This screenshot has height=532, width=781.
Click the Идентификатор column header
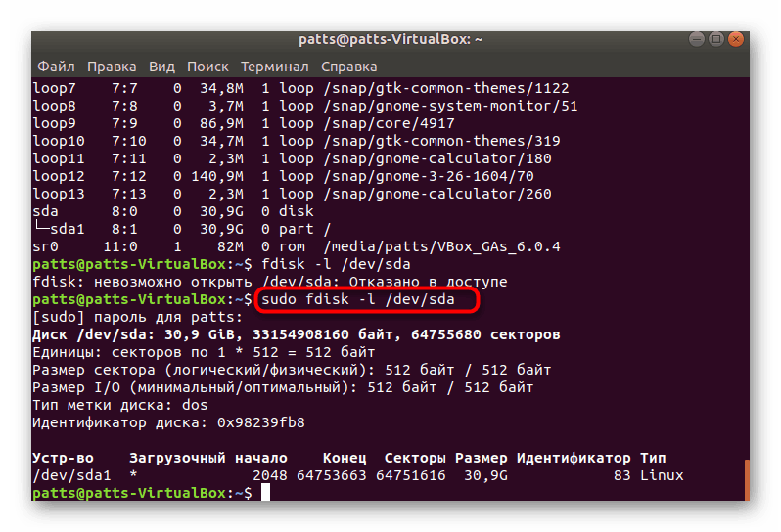point(574,458)
